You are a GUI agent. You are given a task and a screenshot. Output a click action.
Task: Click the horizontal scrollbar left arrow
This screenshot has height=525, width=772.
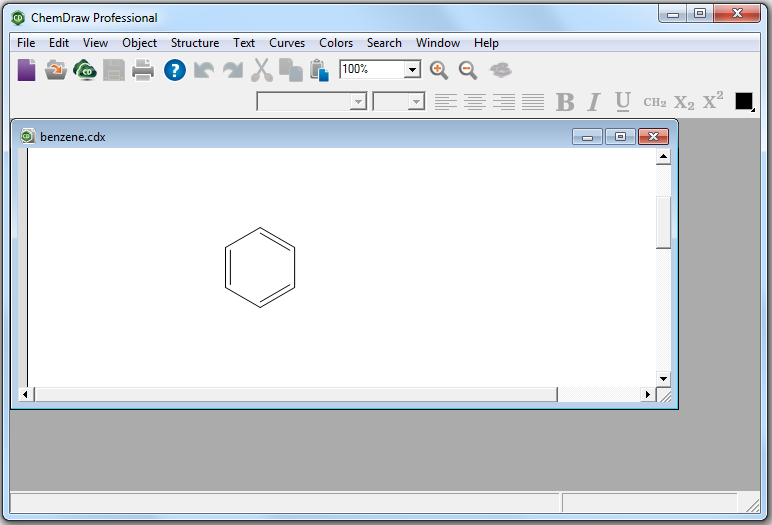[26, 394]
